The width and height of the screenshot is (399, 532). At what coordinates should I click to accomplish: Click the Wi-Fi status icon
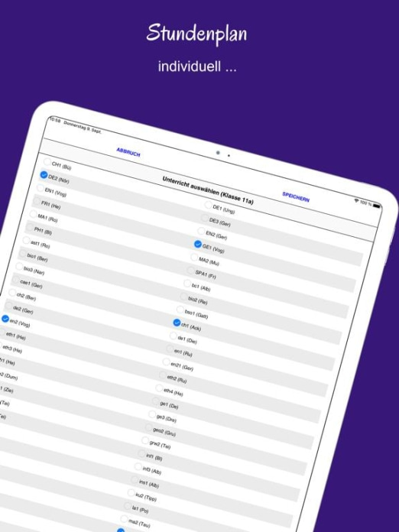click(356, 200)
